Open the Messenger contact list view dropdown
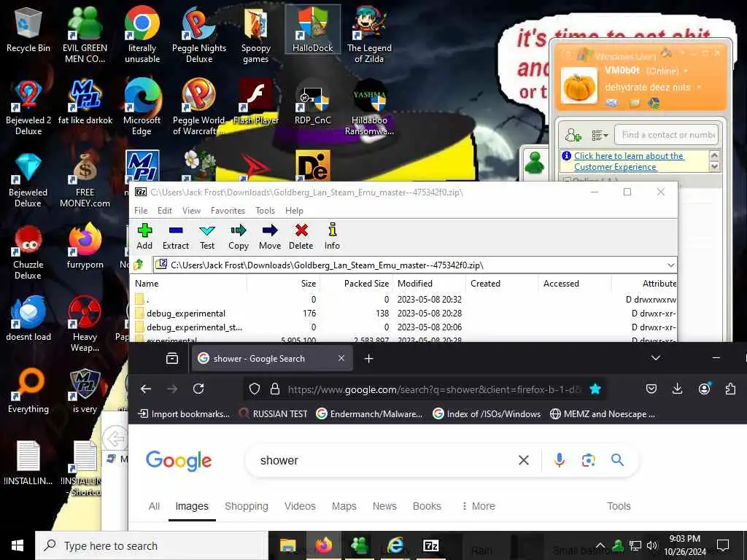The width and height of the screenshot is (747, 560). [x=600, y=135]
